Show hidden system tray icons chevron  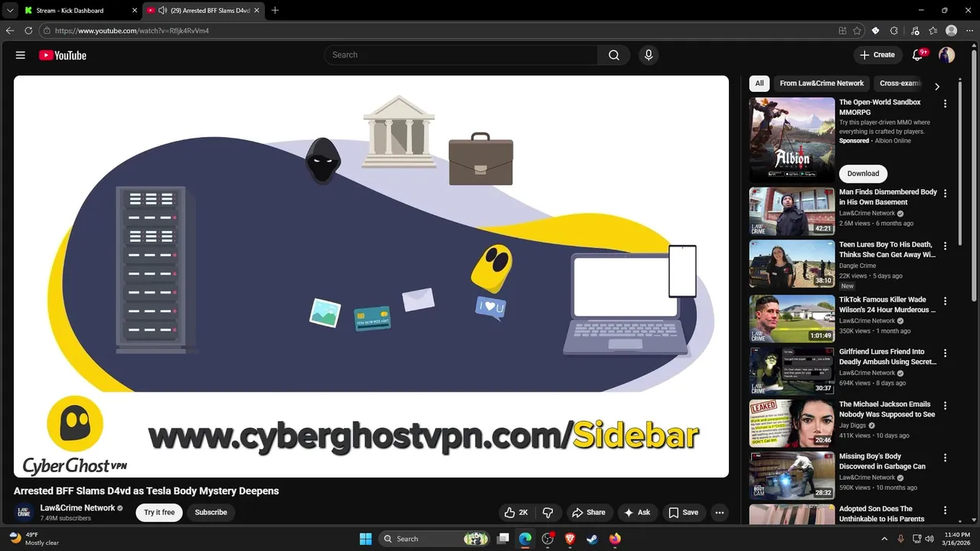point(885,539)
